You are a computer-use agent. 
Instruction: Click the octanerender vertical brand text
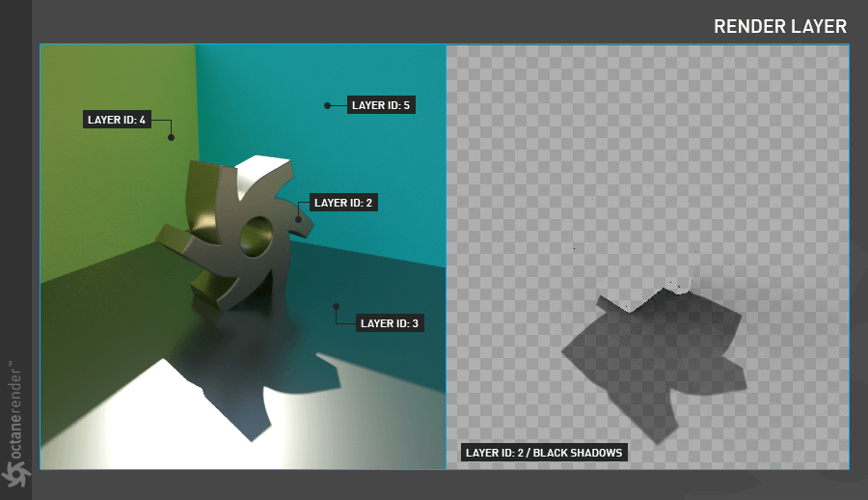14,409
